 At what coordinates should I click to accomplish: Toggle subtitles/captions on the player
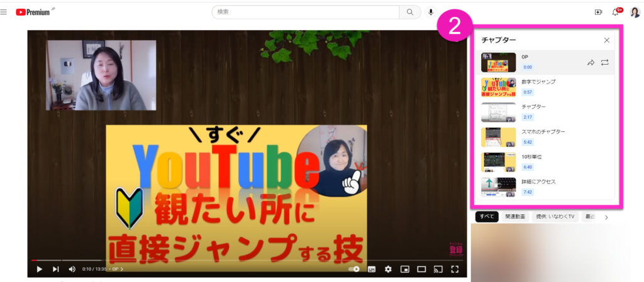(372, 269)
